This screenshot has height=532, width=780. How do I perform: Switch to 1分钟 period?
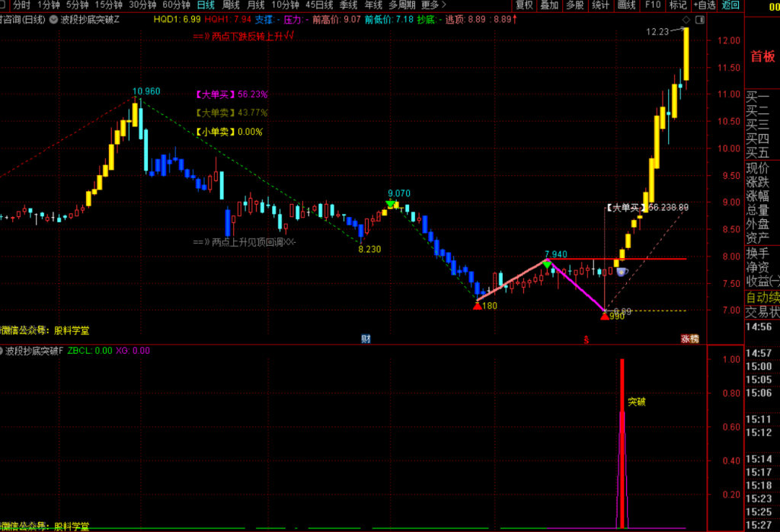coord(49,5)
